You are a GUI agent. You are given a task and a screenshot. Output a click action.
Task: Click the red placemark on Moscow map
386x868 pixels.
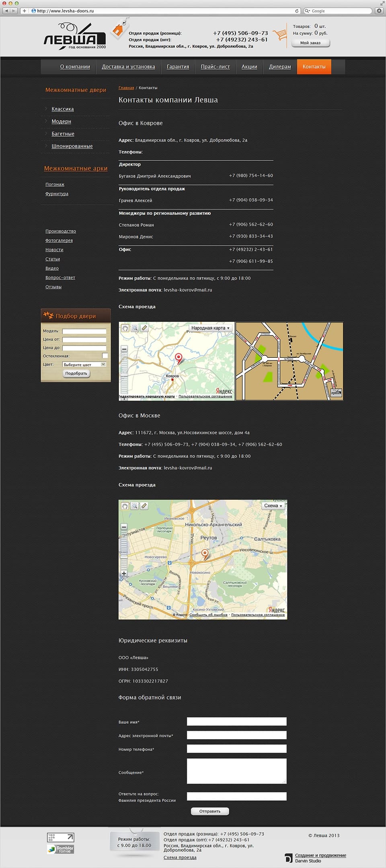coord(205,554)
